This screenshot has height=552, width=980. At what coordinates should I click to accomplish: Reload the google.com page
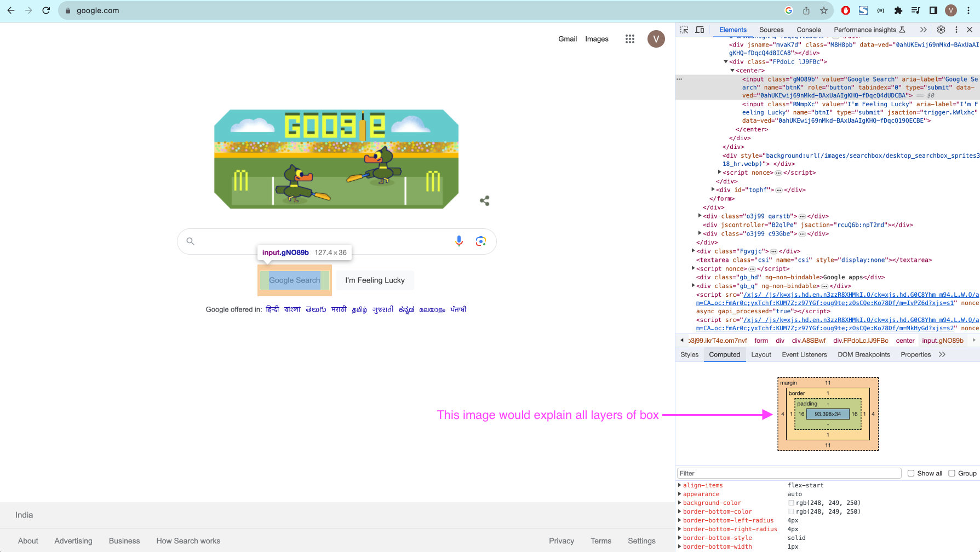[46, 10]
